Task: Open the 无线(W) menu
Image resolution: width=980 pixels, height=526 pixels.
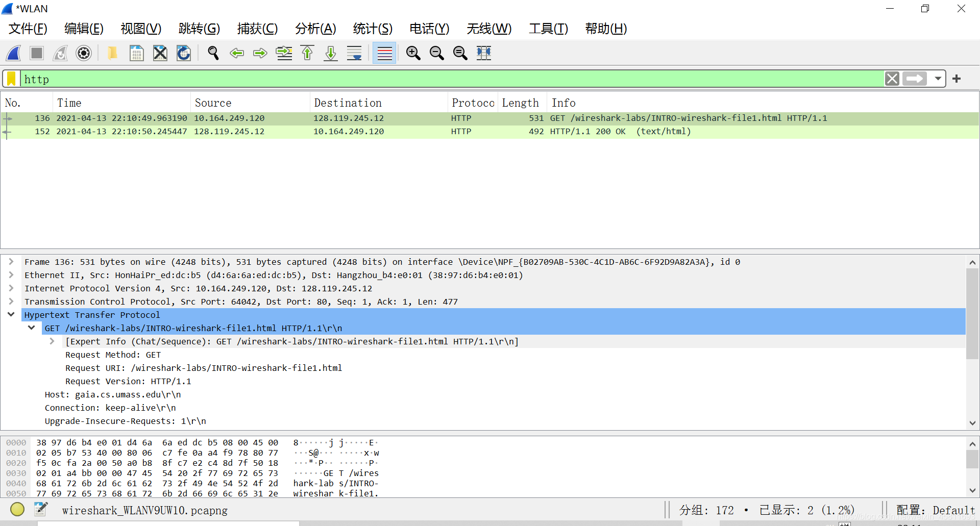Action: pos(488,29)
